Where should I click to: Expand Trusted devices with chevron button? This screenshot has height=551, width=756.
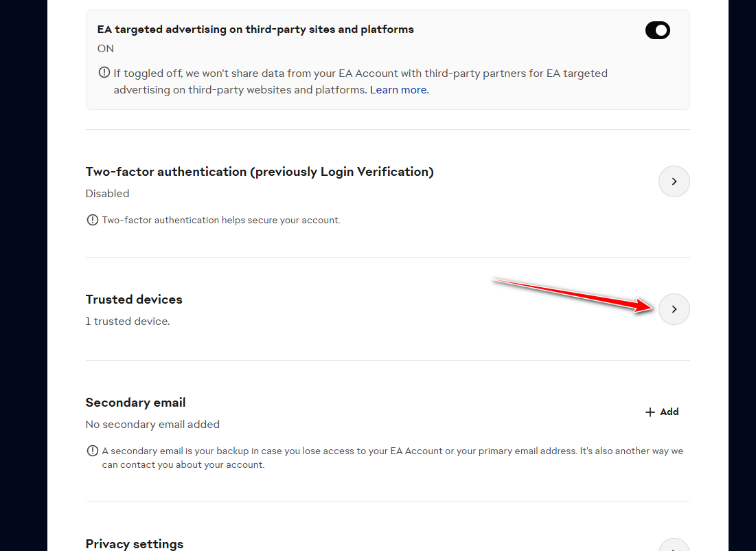(x=674, y=309)
